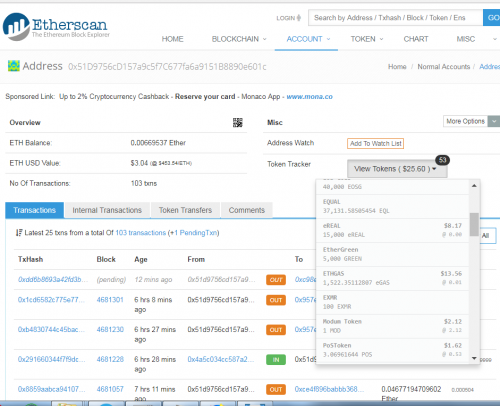Viewport: 500px width, 406px height.
Task: Switch to the Token Transfers tab
Action: click(185, 210)
